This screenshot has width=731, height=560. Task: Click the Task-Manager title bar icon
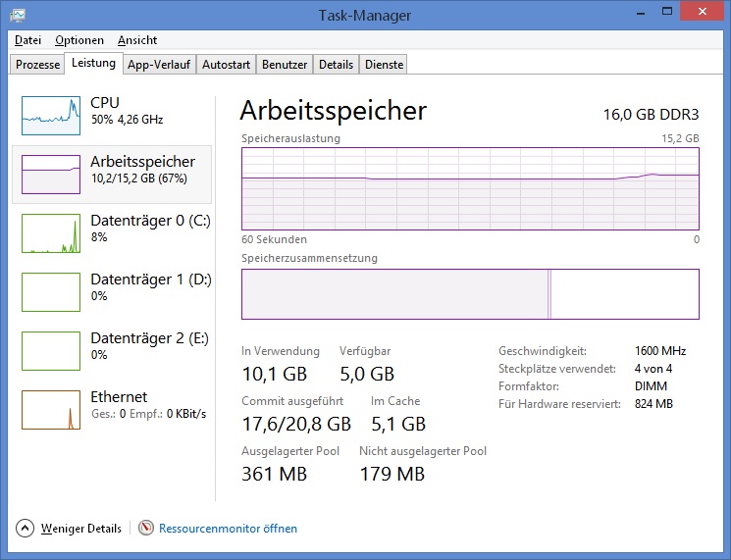coord(18,15)
